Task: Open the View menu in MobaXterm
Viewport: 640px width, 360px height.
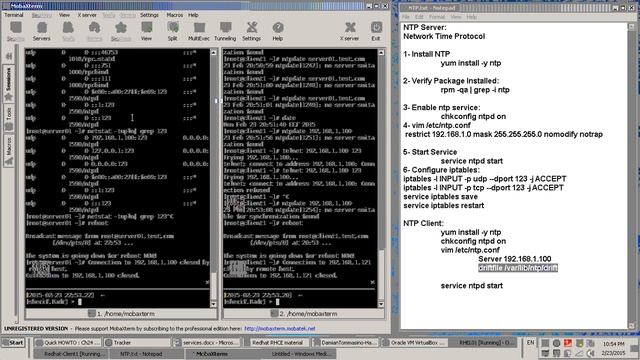Action: [64, 15]
